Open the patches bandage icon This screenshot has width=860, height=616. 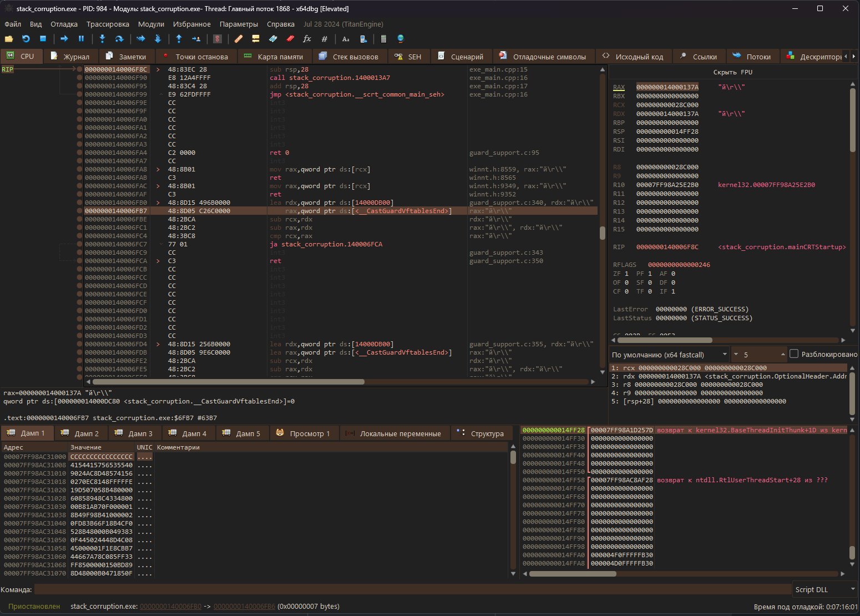[239, 39]
